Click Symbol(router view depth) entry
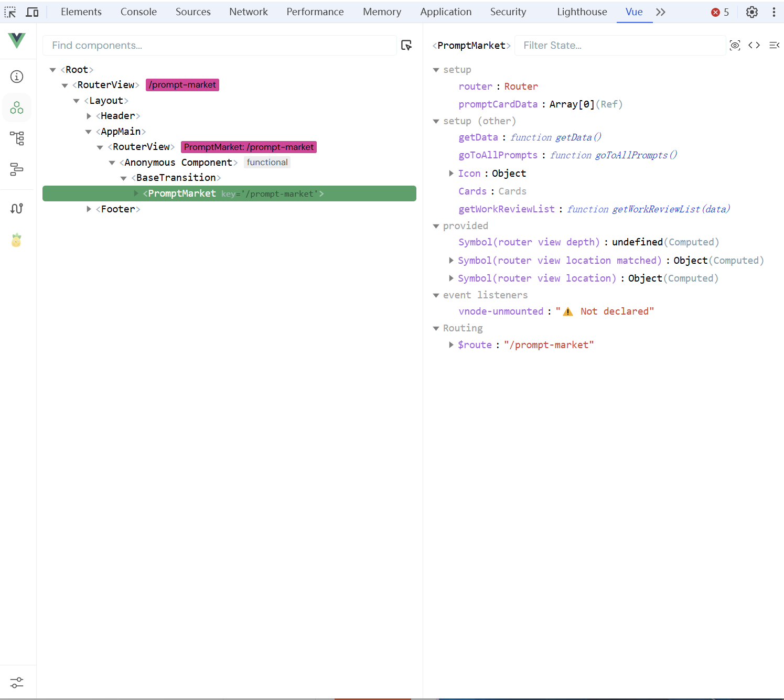Image resolution: width=784 pixels, height=700 pixels. coord(588,242)
